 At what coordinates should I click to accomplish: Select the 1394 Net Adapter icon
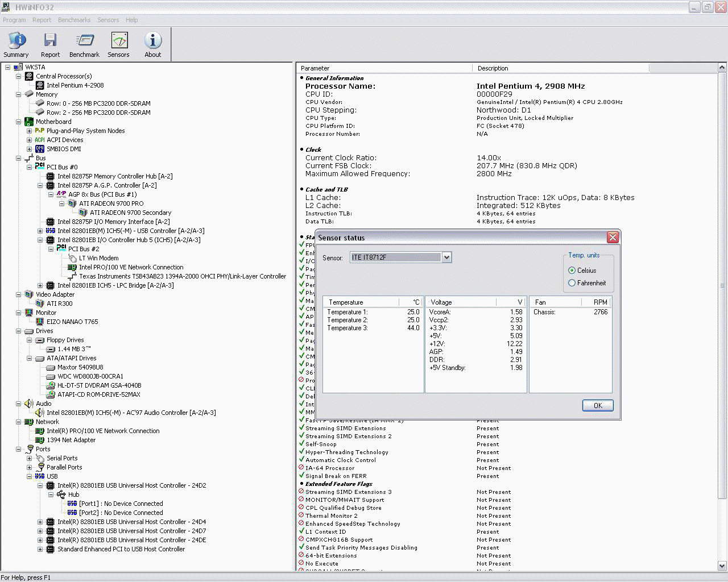40,440
